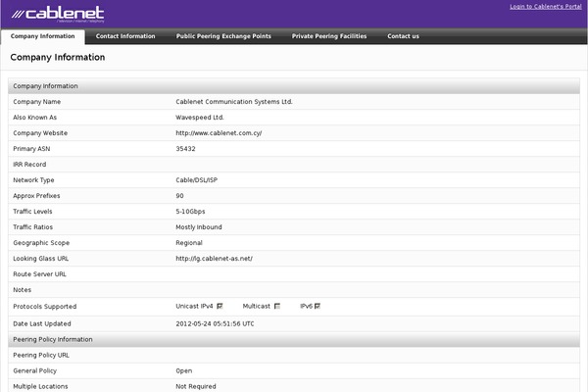Select the Company Information tab
The width and height of the screenshot is (588, 392).
coord(43,36)
